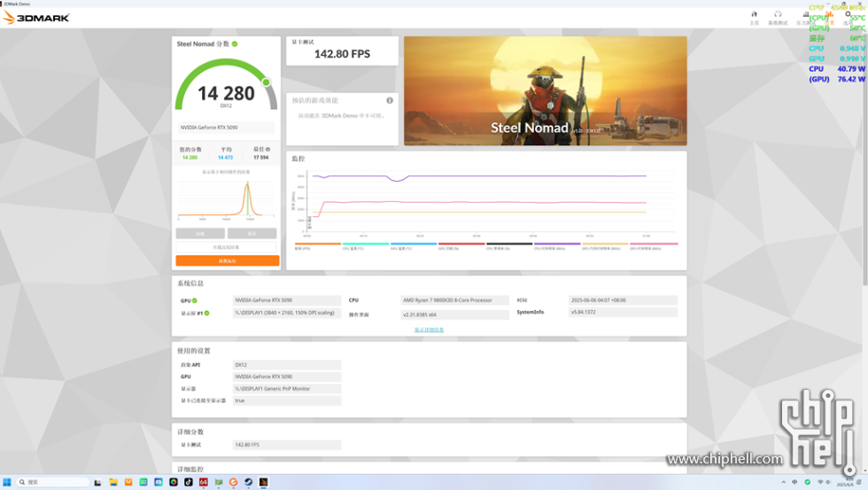868x490 pixels.
Task: Click the info icon beside 最佳 score
Action: pos(267,149)
